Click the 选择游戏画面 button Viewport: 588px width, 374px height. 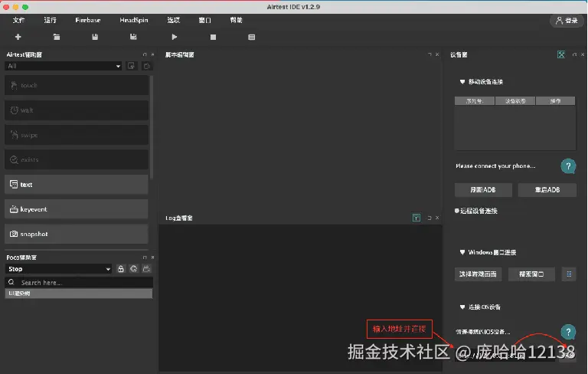pos(478,274)
